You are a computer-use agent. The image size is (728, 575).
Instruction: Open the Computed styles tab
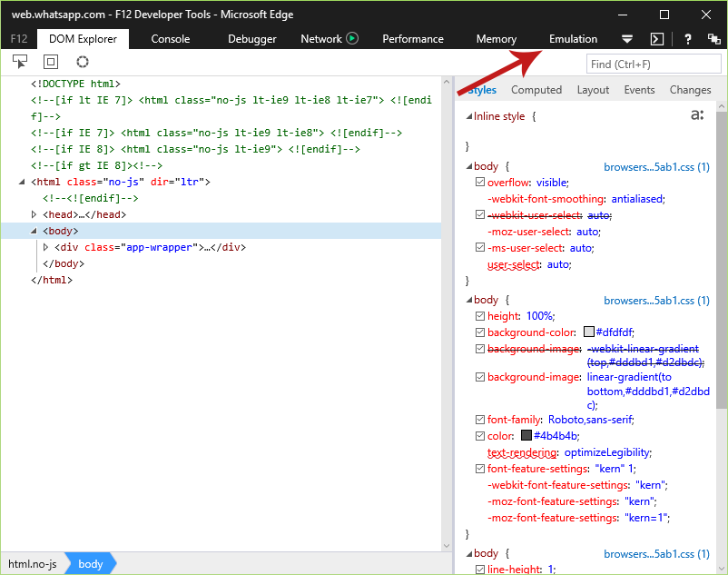(536, 90)
